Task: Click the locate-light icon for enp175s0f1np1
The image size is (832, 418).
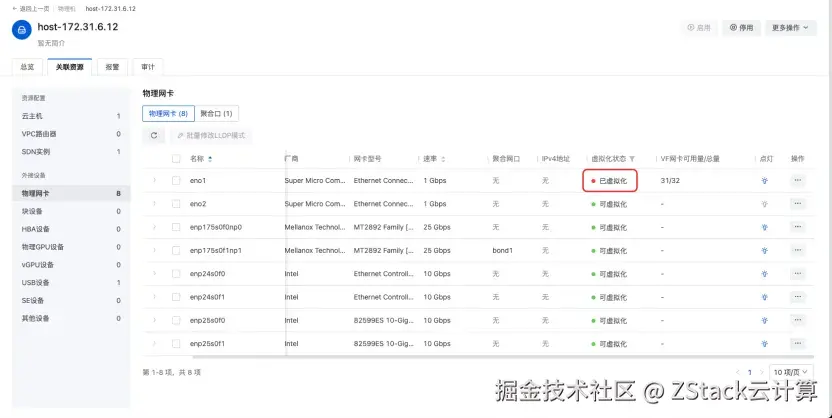Action: pyautogui.click(x=765, y=251)
